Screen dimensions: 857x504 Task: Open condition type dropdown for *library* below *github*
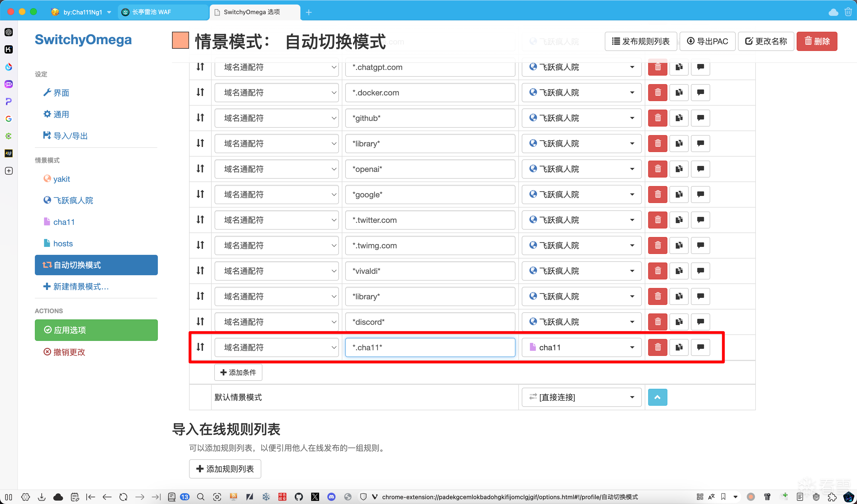pyautogui.click(x=277, y=144)
